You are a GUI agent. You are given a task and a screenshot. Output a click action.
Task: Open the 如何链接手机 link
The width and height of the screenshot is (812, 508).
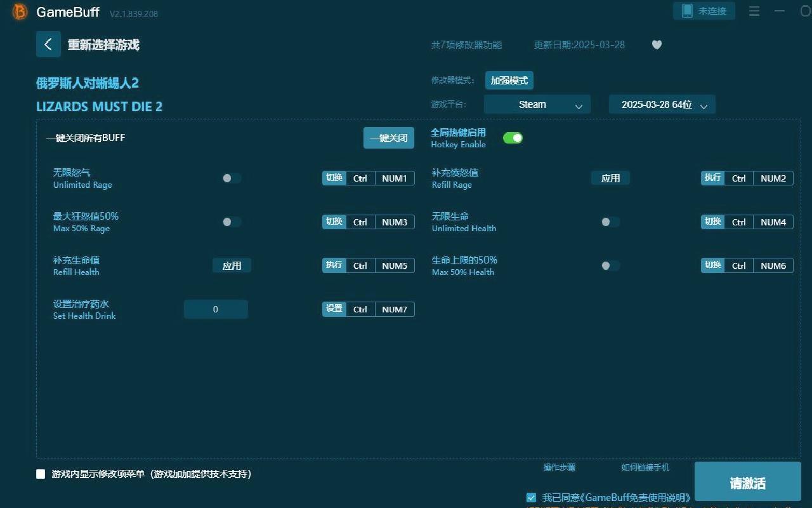[645, 467]
